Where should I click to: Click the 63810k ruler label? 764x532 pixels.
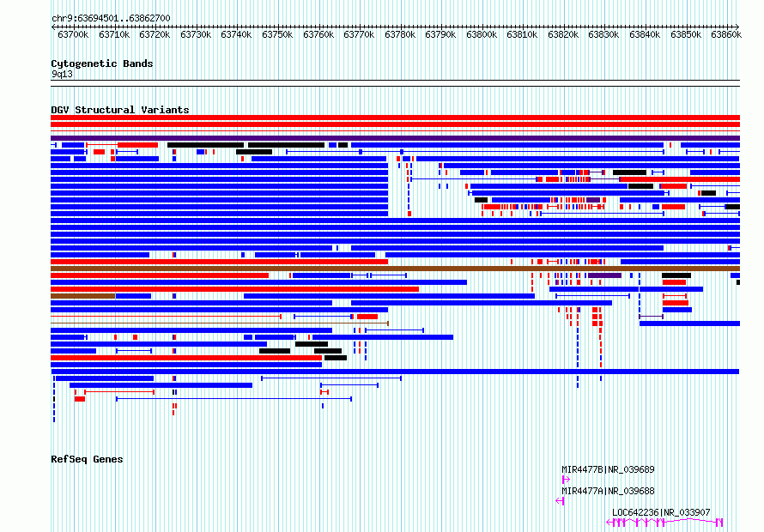522,34
